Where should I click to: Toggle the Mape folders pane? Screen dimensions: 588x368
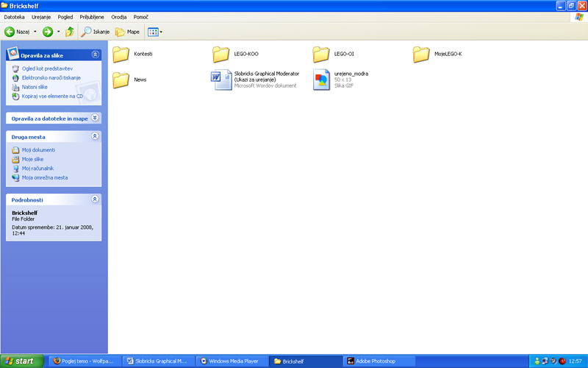tap(127, 32)
